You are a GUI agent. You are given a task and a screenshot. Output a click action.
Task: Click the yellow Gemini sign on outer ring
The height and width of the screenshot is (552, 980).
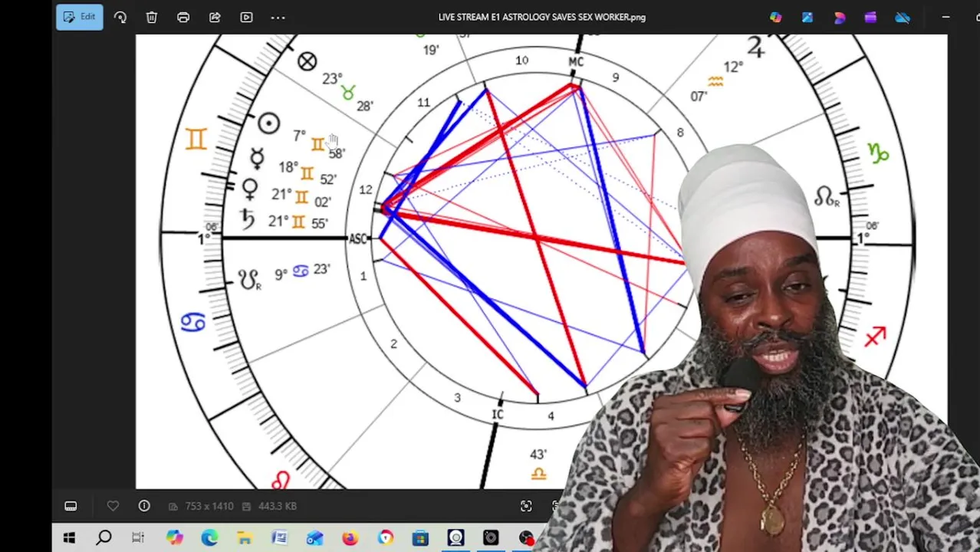(196, 139)
